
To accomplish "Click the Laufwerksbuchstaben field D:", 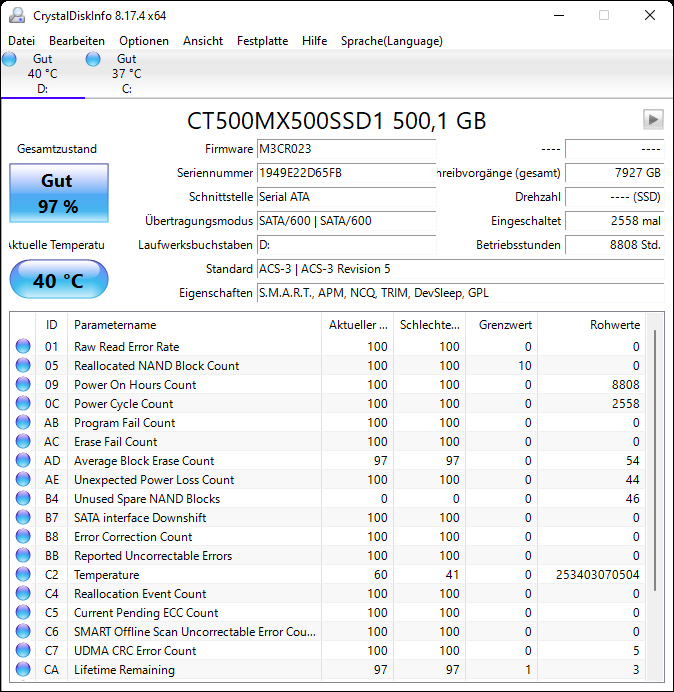I will [346, 245].
